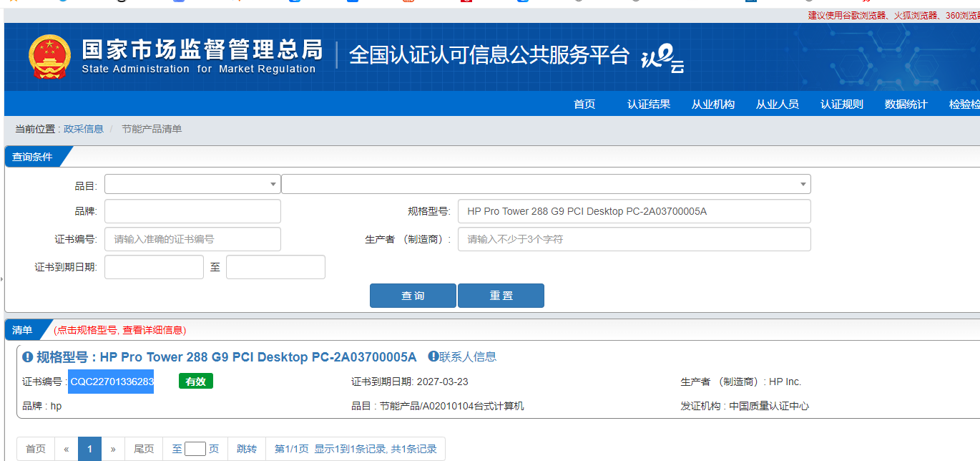
Task: Click the 跳转 jump button
Action: pos(247,449)
